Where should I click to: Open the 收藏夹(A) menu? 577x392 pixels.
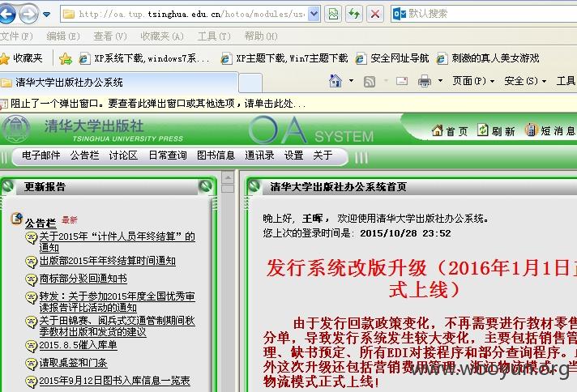162,36
